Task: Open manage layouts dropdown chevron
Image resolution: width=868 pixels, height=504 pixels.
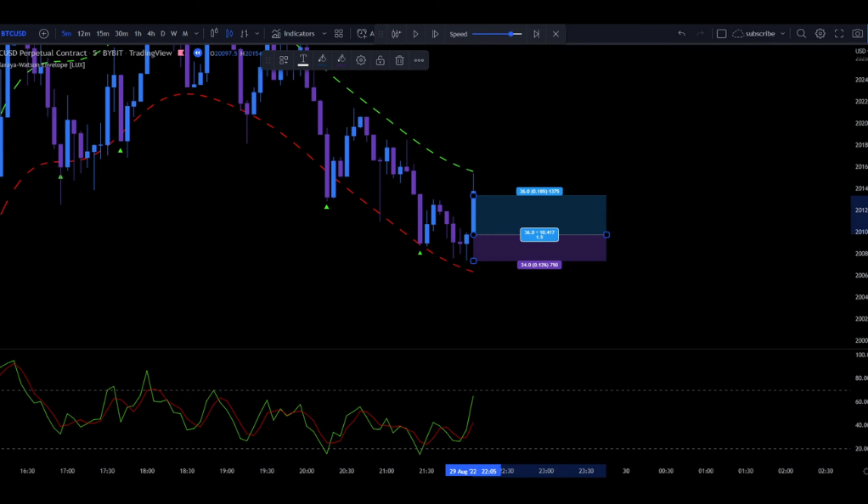Action: (783, 34)
